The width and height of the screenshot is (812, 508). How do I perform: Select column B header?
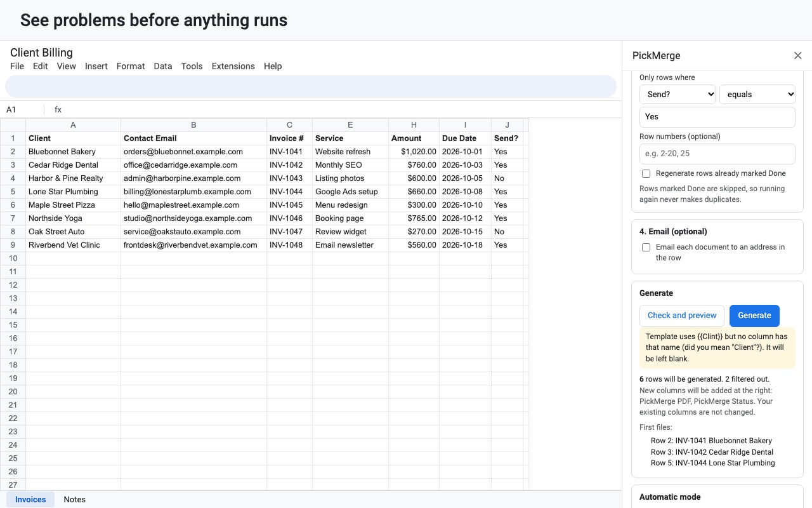point(193,125)
